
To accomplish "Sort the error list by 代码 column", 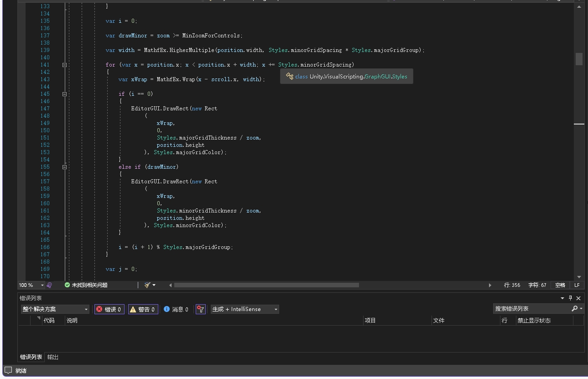I will pos(53,321).
